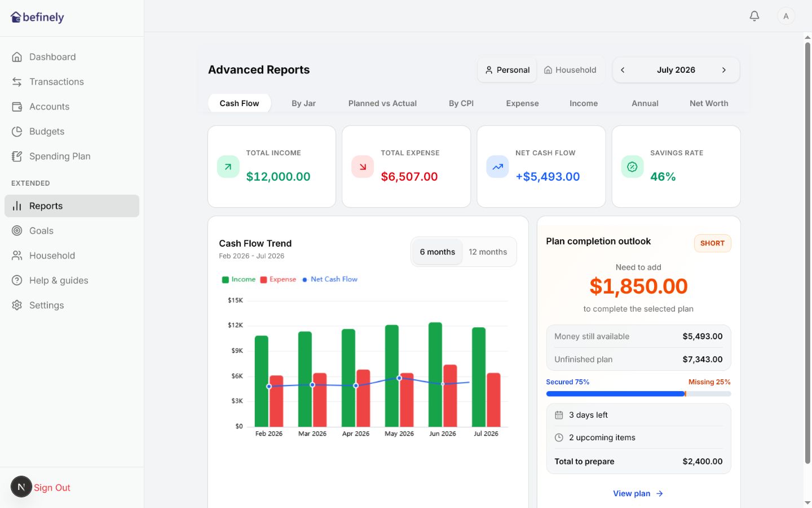Click the Savings Rate percent icon
The height and width of the screenshot is (508, 812).
pos(632,167)
